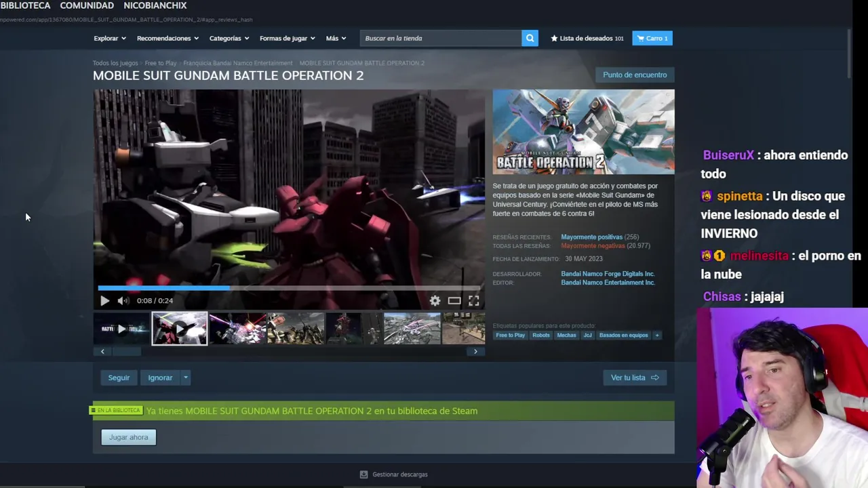868x488 pixels.
Task: Mute the trailer volume speaker icon
Action: pos(123,300)
